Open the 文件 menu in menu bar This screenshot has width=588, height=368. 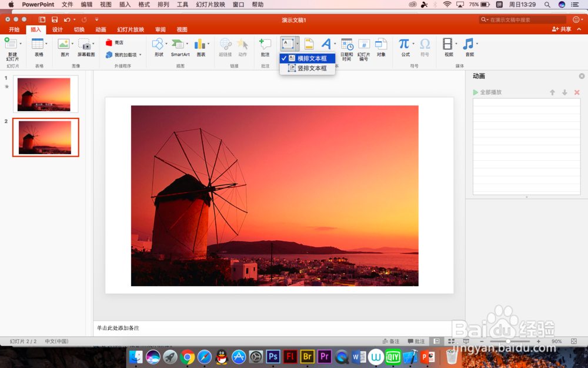(x=68, y=5)
